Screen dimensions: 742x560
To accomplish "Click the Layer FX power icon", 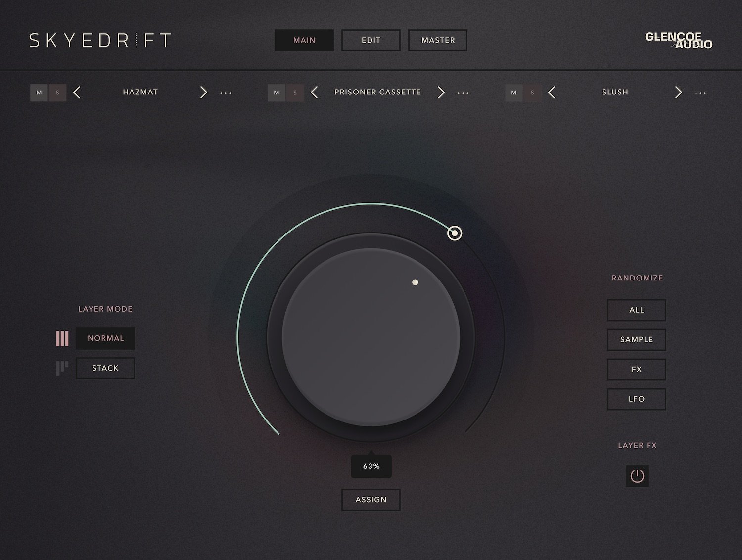I will (x=637, y=476).
